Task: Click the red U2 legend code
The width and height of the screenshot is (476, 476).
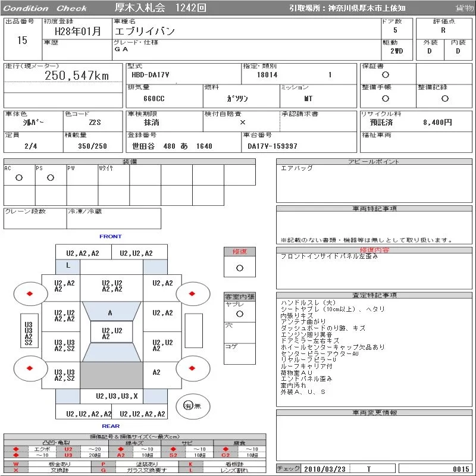Action: click(x=68, y=449)
